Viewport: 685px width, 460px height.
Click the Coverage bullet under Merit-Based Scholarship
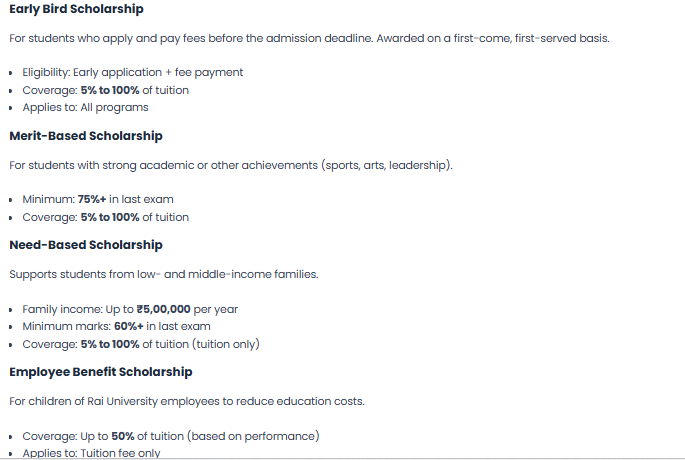pos(105,217)
